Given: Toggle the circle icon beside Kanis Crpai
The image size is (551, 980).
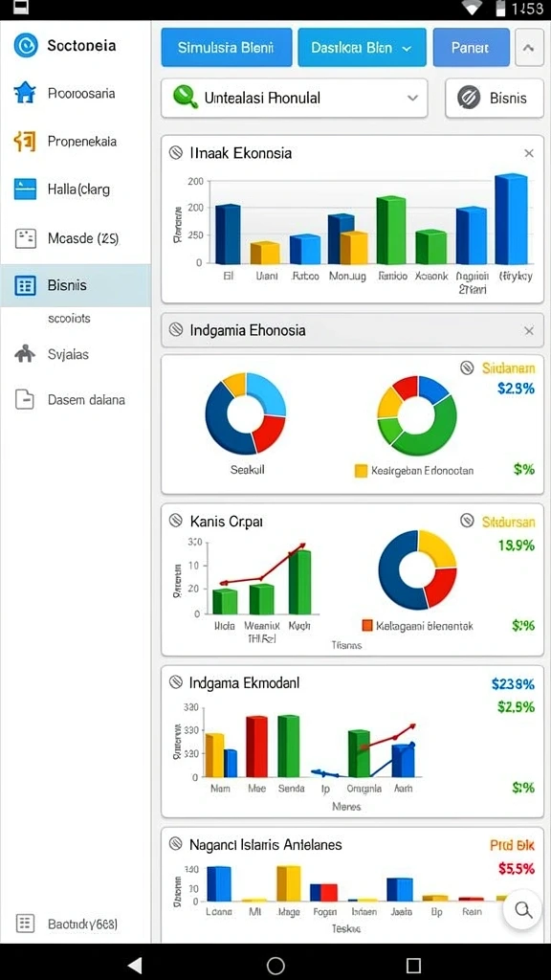Looking at the screenshot, I should click(x=176, y=520).
